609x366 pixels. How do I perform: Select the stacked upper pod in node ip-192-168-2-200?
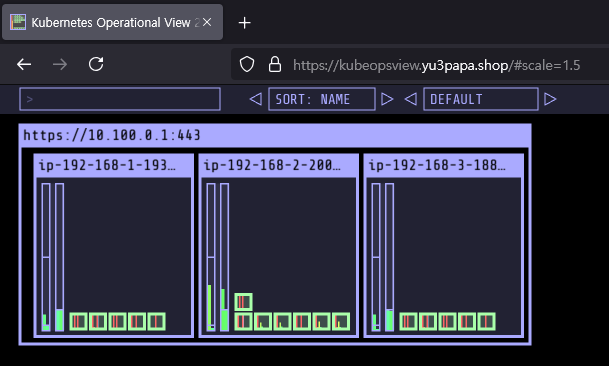244,302
